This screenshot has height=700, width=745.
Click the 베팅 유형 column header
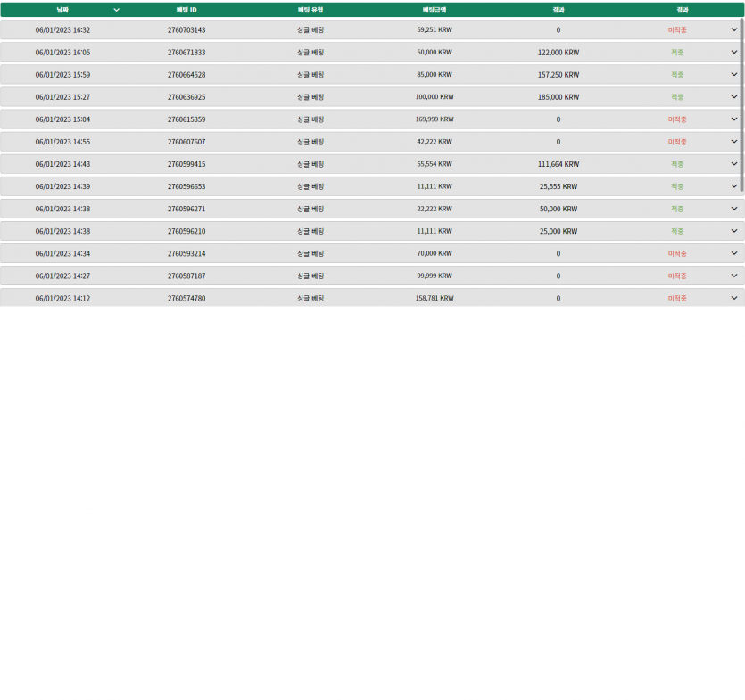310,10
